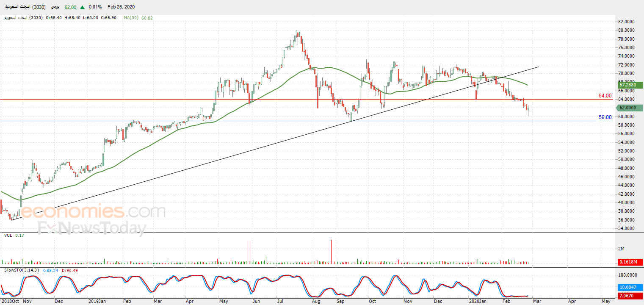Click the Jun time axis label
This screenshot has width=644, height=305.
[255, 301]
